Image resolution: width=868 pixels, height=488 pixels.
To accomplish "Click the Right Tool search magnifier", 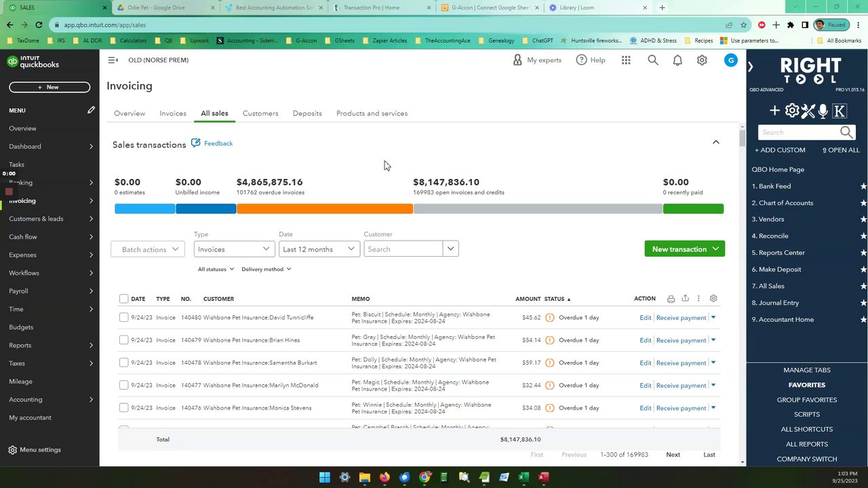I will [846, 132].
